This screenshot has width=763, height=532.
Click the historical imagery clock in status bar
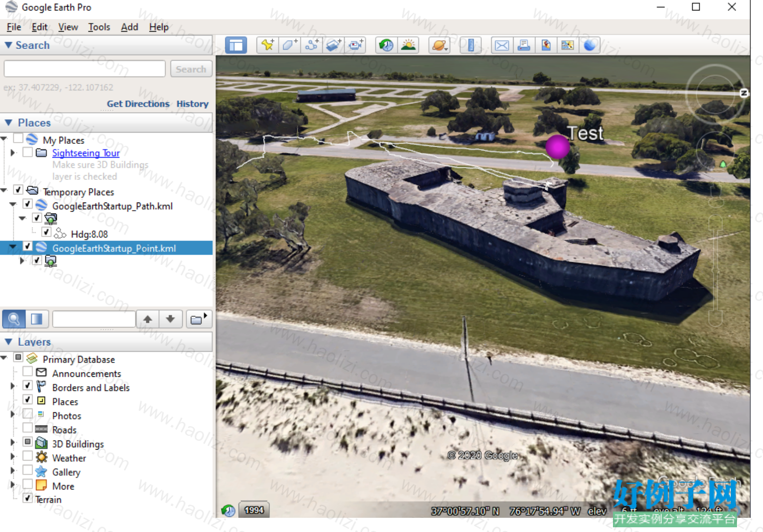[228, 511]
